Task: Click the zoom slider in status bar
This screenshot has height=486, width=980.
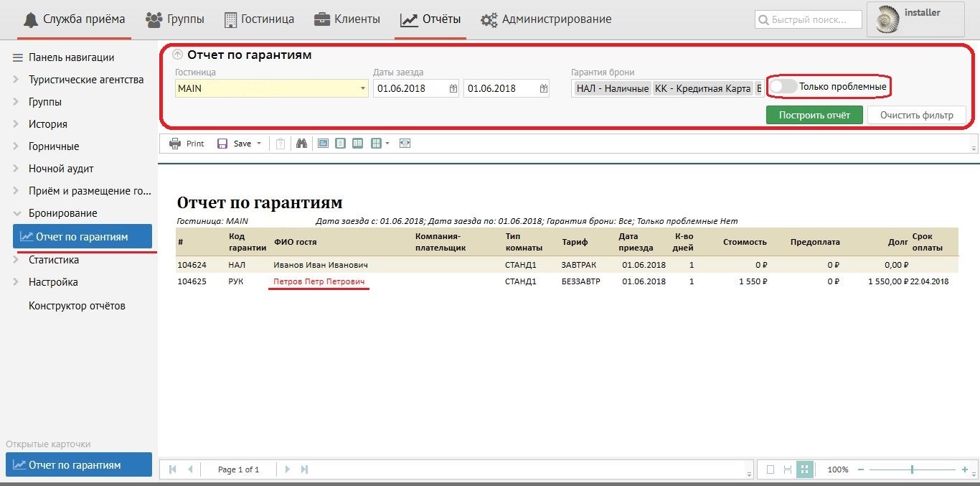Action: [x=912, y=469]
